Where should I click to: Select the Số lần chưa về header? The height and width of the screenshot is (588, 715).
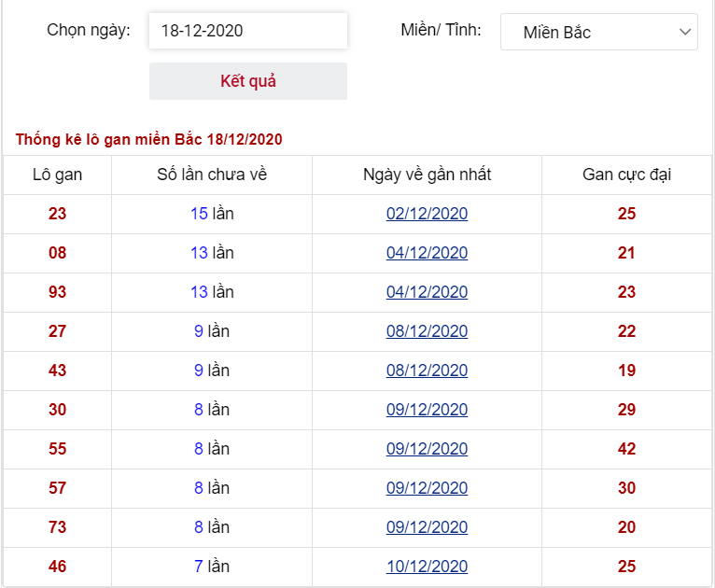tap(212, 175)
